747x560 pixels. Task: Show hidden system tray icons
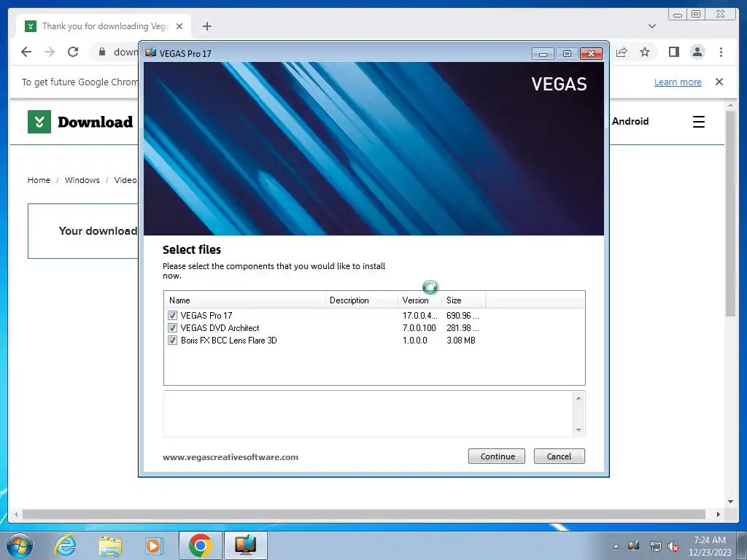click(x=616, y=546)
